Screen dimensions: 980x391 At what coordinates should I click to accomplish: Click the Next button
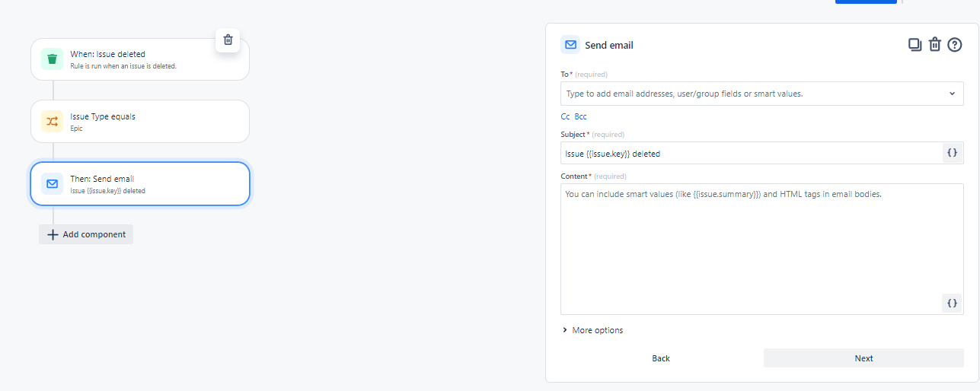point(863,358)
